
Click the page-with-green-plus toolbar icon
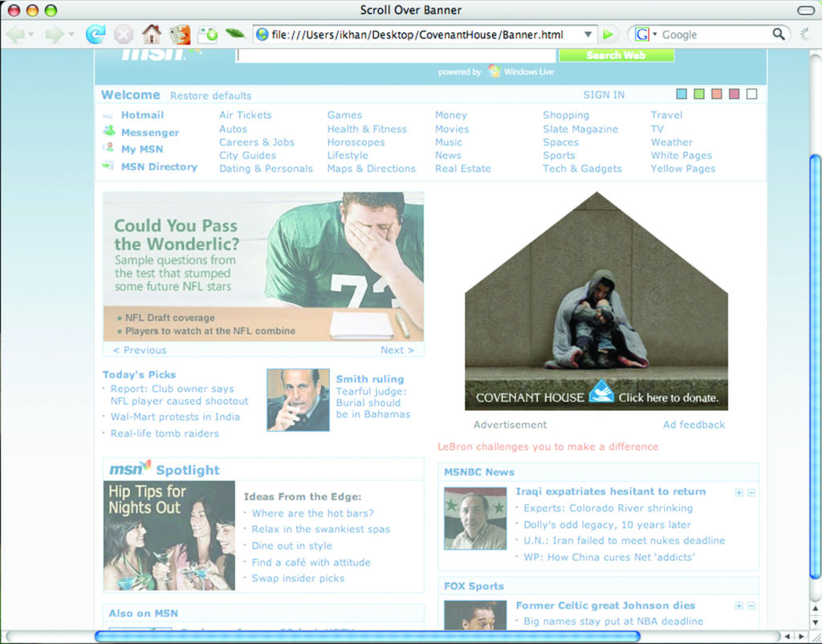(208, 35)
